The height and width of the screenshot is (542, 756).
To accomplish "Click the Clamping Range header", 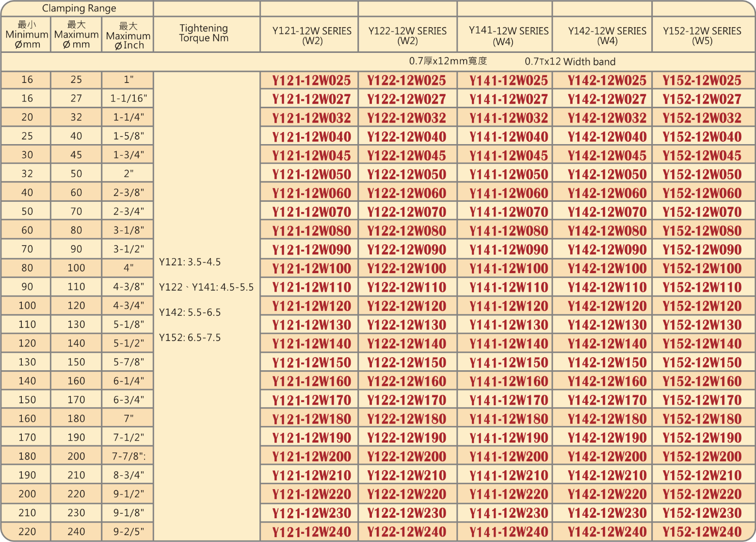I will coord(79,8).
